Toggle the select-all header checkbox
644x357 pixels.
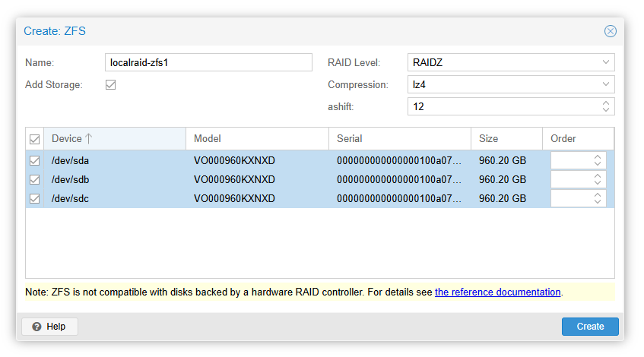pos(34,139)
